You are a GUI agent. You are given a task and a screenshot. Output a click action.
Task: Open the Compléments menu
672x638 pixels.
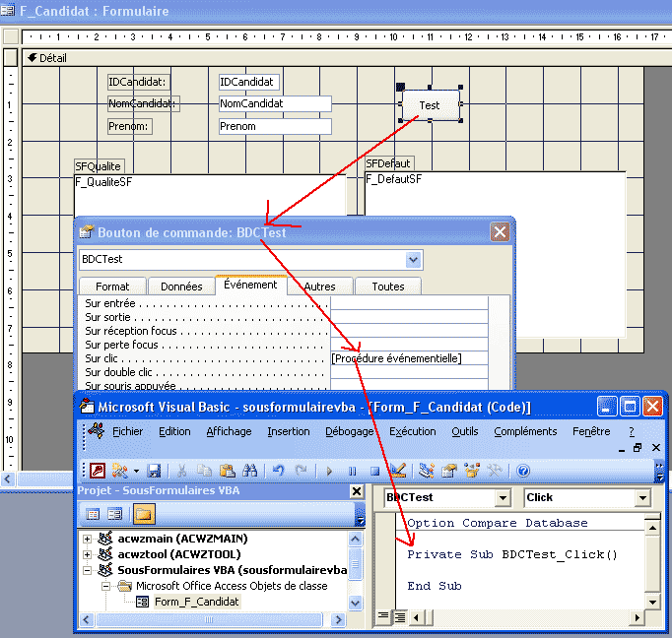[525, 431]
